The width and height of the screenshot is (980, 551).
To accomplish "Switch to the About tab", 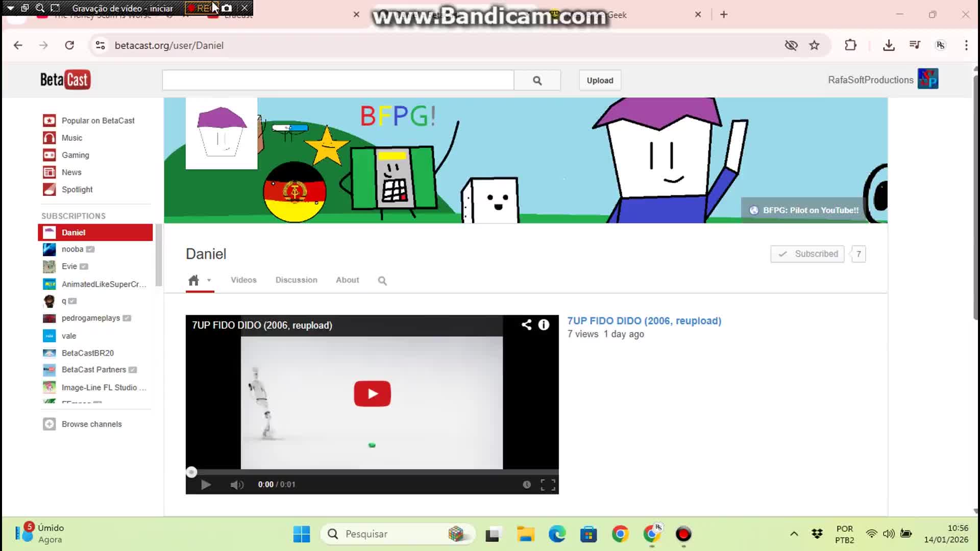I will (347, 280).
